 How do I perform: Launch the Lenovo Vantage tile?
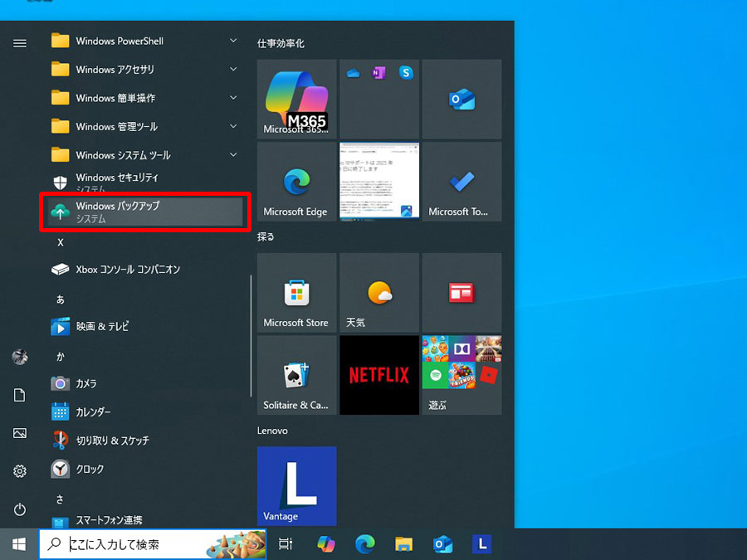(296, 486)
